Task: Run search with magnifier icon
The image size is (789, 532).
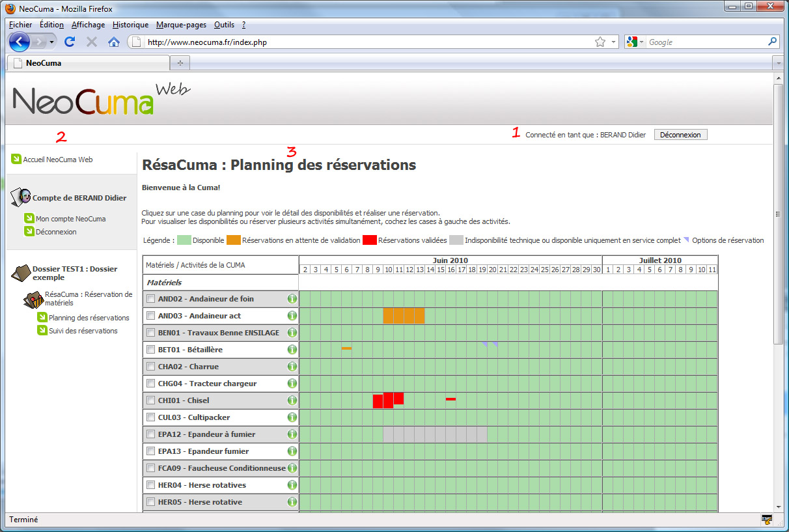Action: point(773,42)
